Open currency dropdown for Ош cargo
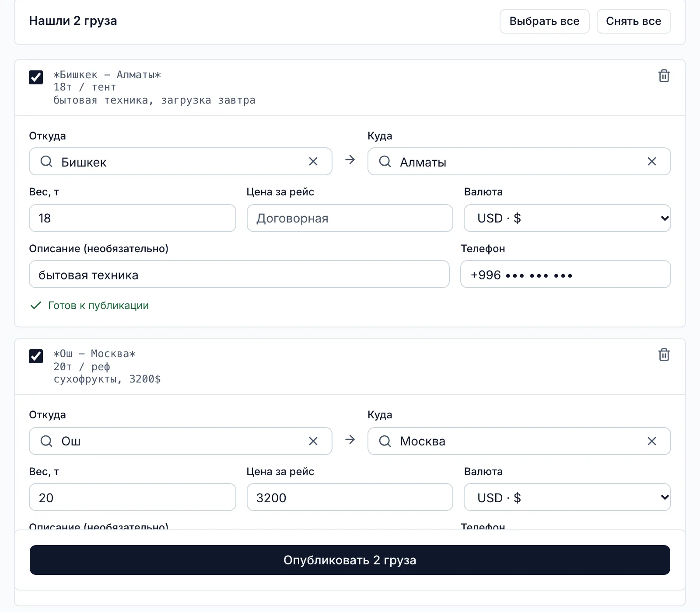The height and width of the screenshot is (612, 700). [x=567, y=497]
